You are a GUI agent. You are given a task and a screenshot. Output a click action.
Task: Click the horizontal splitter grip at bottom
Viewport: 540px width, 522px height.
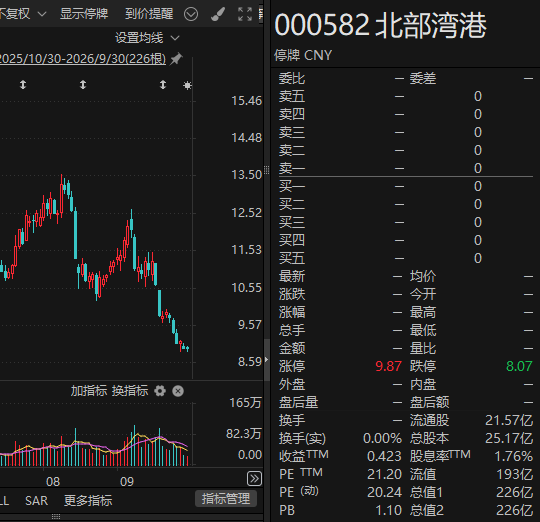click(56, 516)
